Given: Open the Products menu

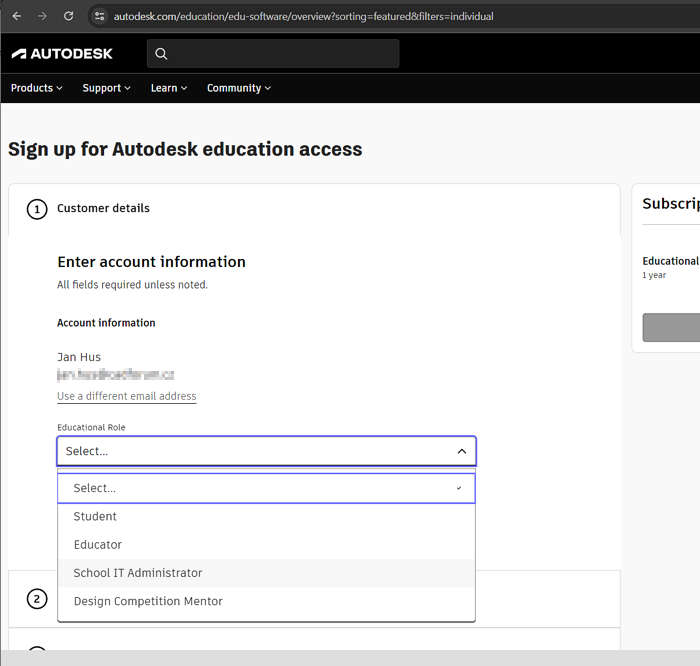Looking at the screenshot, I should [37, 88].
